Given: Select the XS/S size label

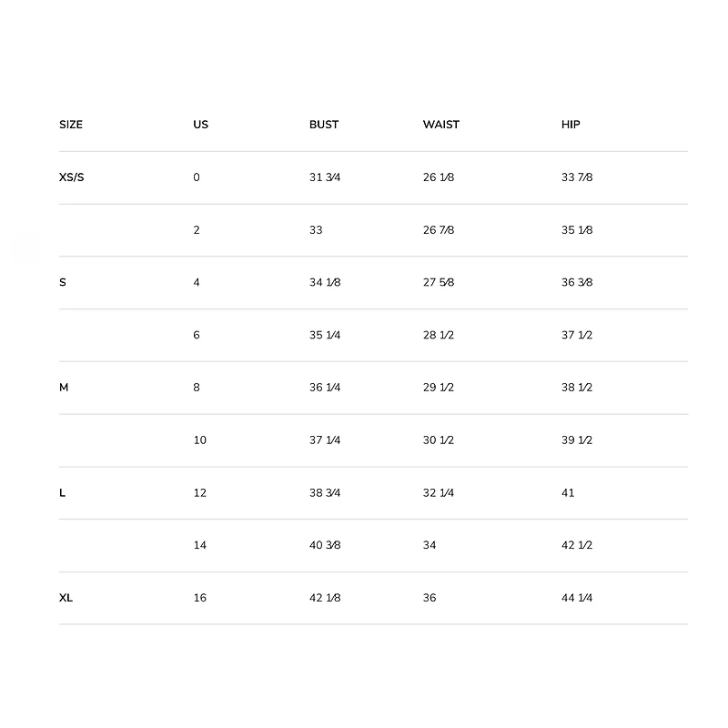Looking at the screenshot, I should [72, 177].
